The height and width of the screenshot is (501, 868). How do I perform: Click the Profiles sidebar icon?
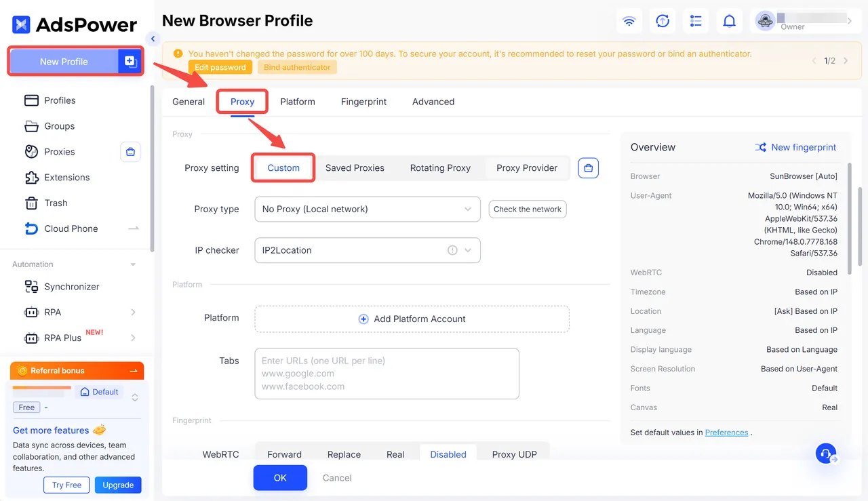click(x=31, y=100)
